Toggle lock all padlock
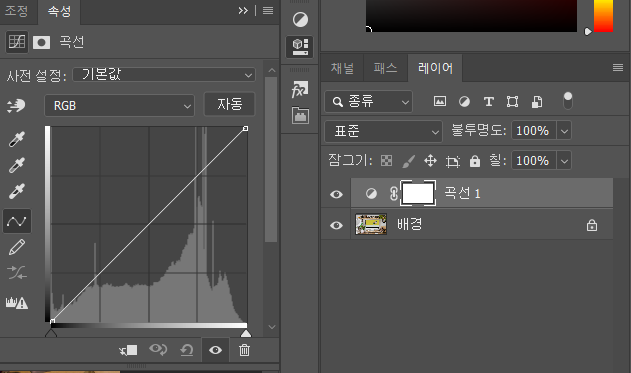 pos(475,161)
